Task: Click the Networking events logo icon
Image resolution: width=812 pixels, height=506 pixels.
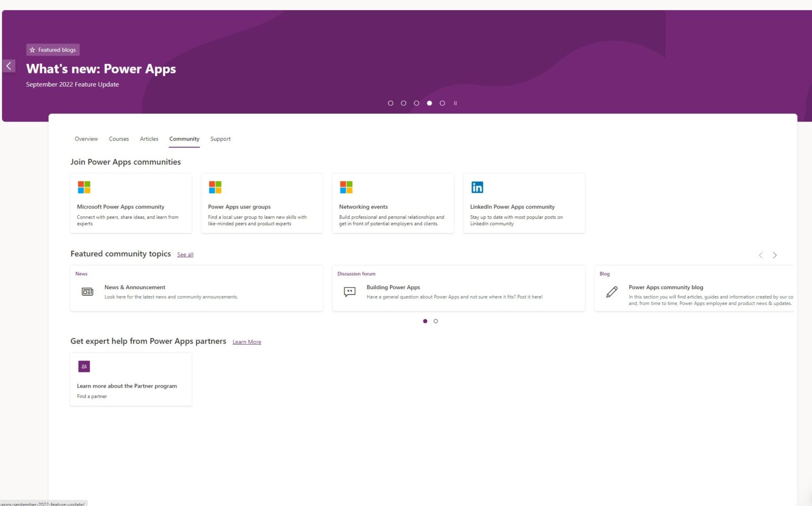Action: (347, 187)
